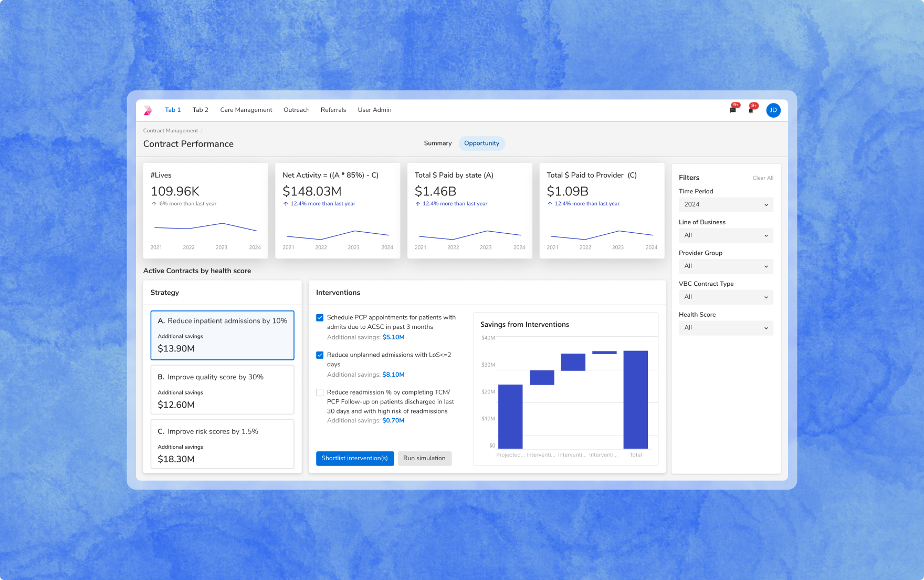Click the pink app logo icon
This screenshot has height=580, width=924.
coord(148,110)
